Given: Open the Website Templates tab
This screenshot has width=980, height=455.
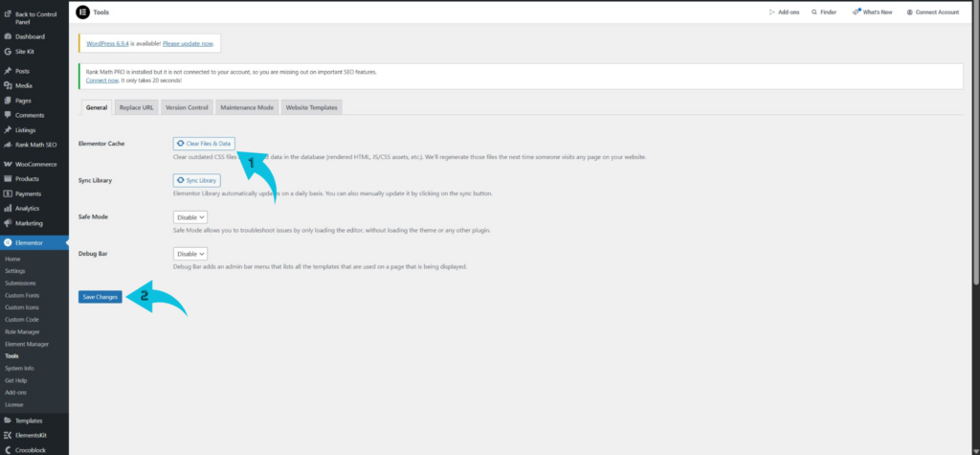Looking at the screenshot, I should (311, 107).
